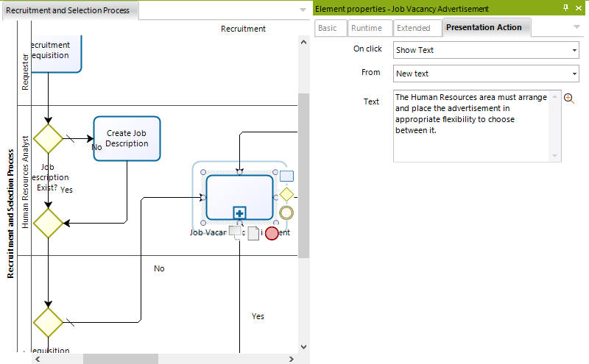589x364 pixels.
Task: Pin the Element properties panel
Action: click(x=565, y=7)
